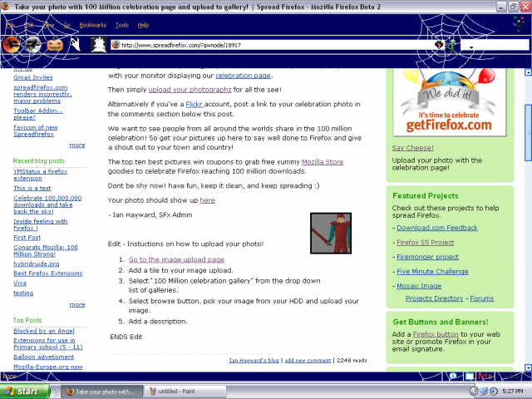Click the grey moon Forward icon
This screenshot has height=399, width=532.
pyautogui.click(x=35, y=44)
